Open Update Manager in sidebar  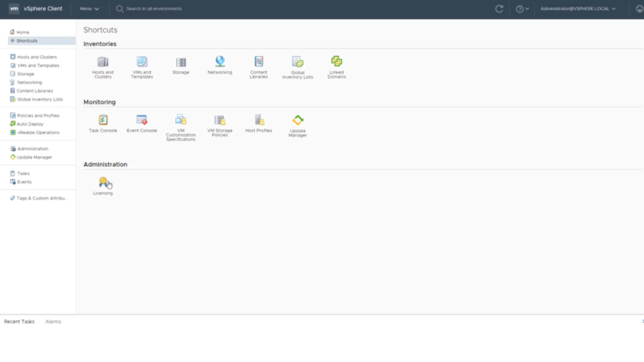31,158
